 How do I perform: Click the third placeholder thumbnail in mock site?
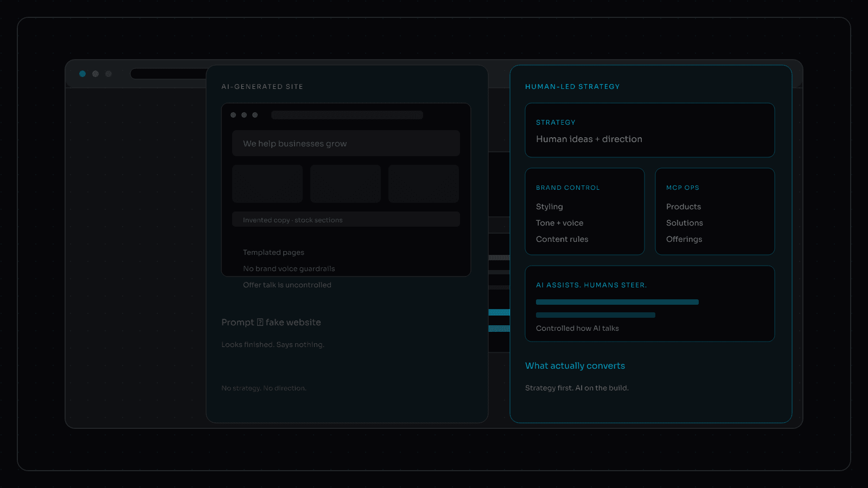(424, 184)
